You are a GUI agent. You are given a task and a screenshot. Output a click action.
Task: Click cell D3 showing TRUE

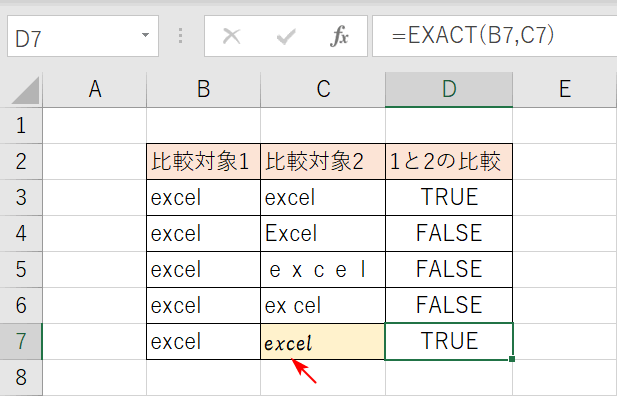[449, 198]
